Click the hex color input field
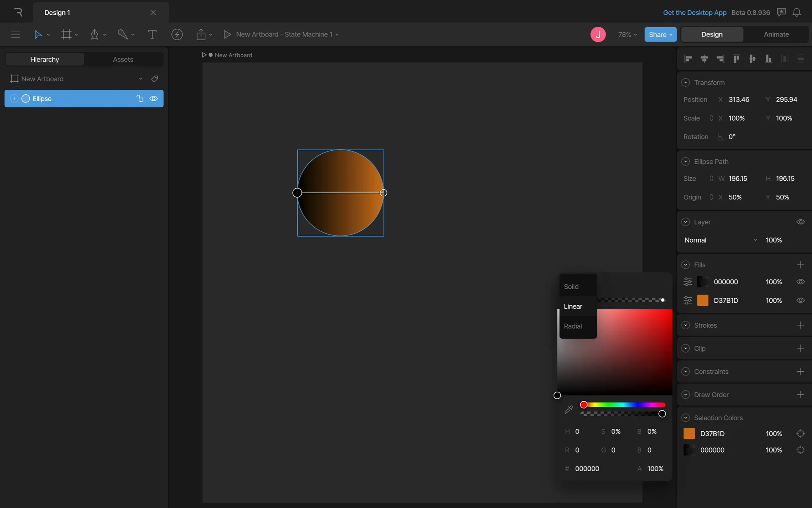Image resolution: width=812 pixels, height=508 pixels. [587, 469]
